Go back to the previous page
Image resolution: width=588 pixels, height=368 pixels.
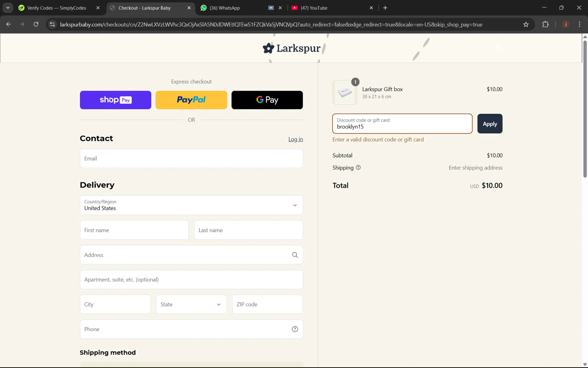tap(8, 24)
